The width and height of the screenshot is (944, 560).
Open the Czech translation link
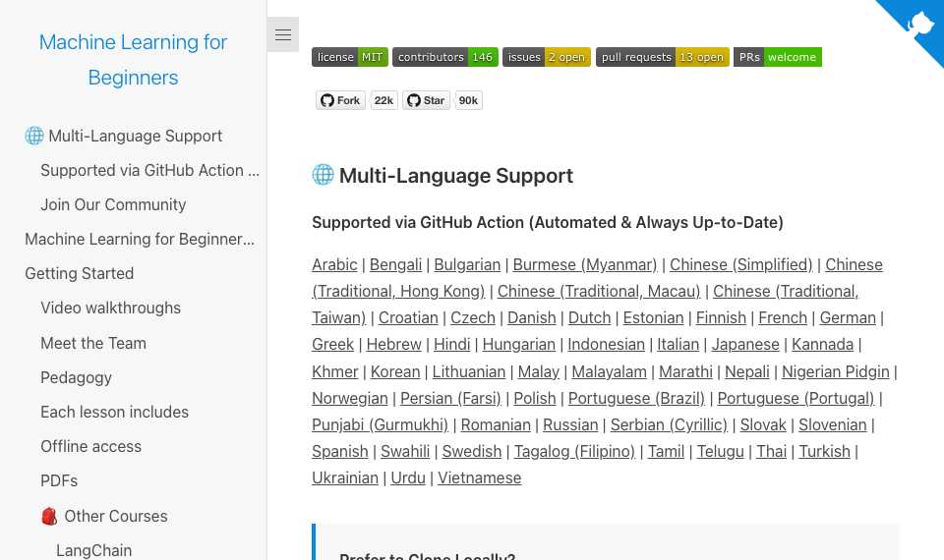tap(473, 317)
